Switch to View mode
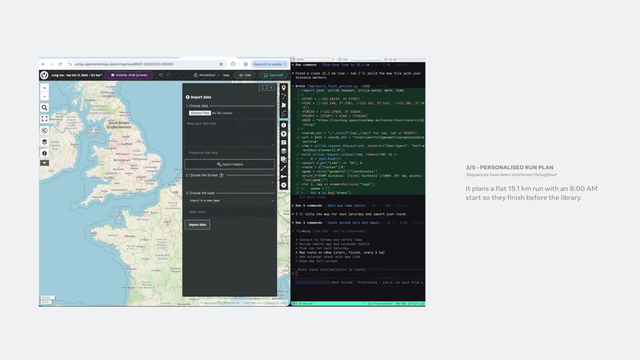 pos(246,75)
